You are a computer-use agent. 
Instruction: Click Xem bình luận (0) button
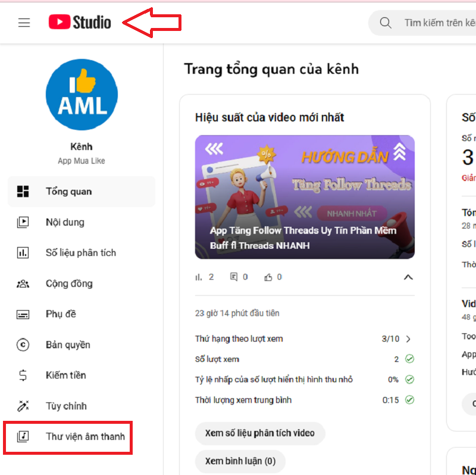click(240, 461)
